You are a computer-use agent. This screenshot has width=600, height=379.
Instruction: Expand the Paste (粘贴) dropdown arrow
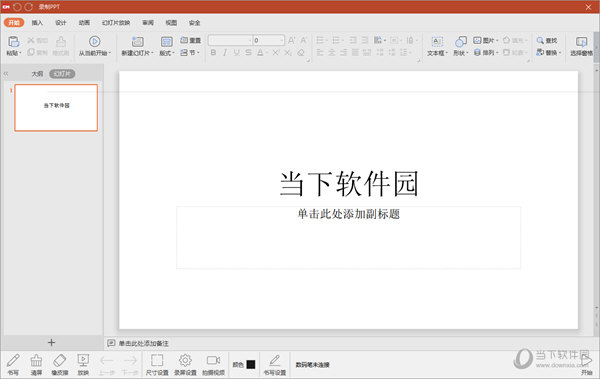(20, 53)
